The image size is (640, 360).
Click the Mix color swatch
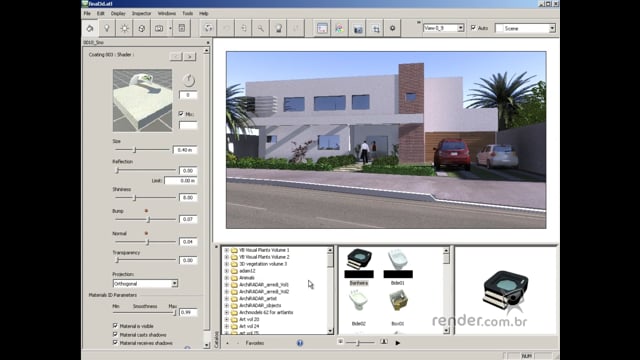tap(188, 125)
